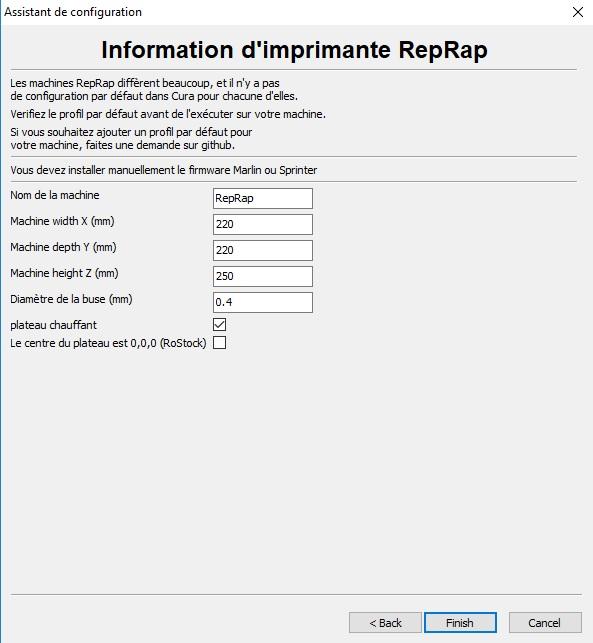Click the 'Machine width X (mm)' label
The height and width of the screenshot is (643, 593).
[62, 221]
